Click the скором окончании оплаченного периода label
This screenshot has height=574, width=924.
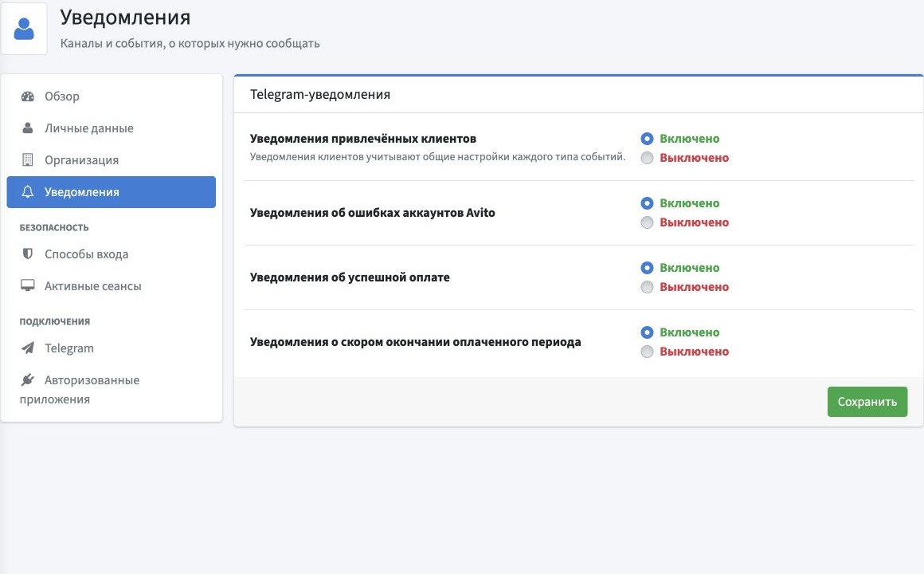416,342
